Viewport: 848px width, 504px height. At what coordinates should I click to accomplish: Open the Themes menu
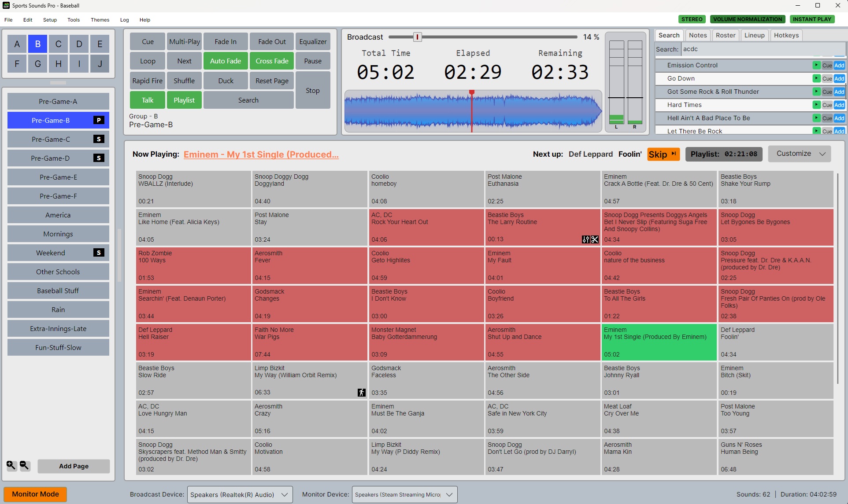[x=100, y=20]
